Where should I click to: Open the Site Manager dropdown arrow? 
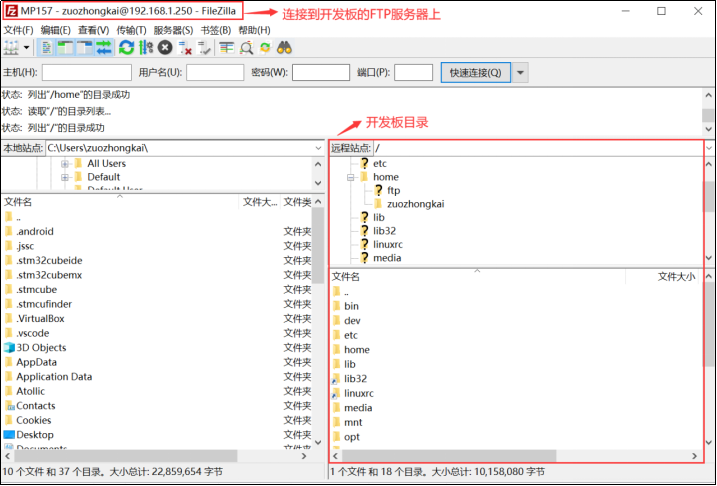coord(27,48)
